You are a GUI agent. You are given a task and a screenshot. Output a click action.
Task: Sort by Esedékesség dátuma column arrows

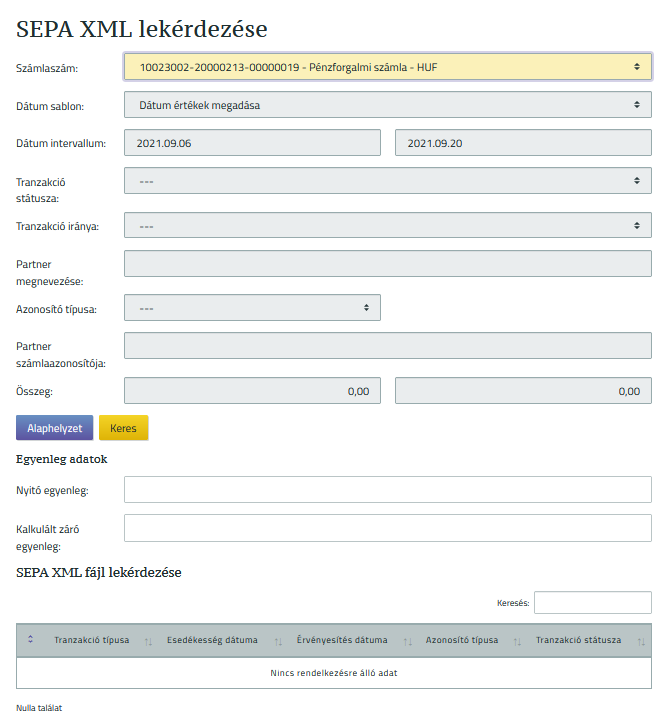point(278,641)
